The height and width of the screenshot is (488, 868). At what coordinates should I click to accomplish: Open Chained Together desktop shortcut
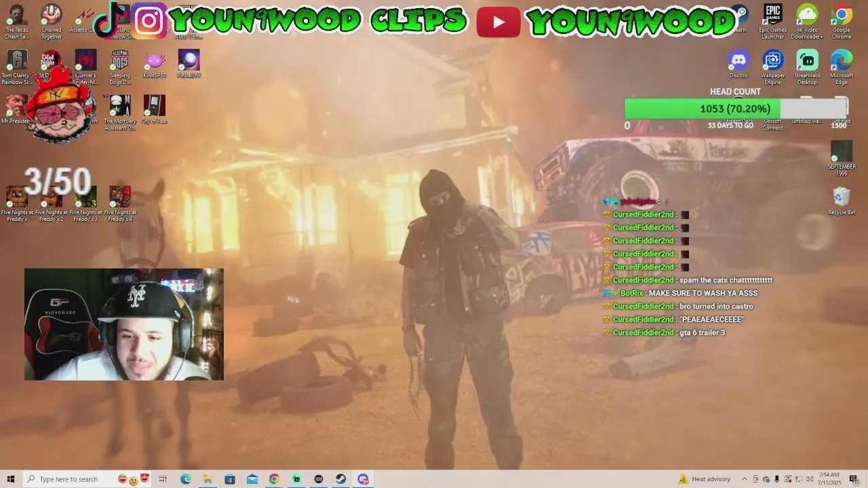51,21
